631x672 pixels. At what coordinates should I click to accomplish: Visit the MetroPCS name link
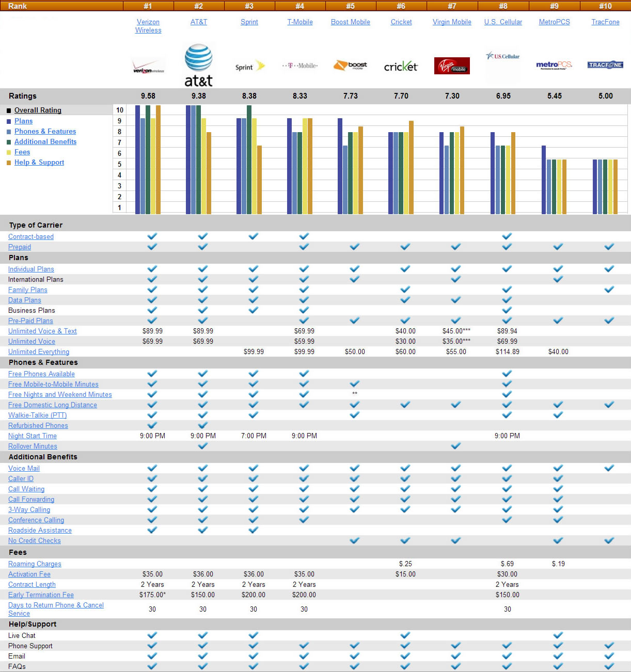pyautogui.click(x=555, y=22)
